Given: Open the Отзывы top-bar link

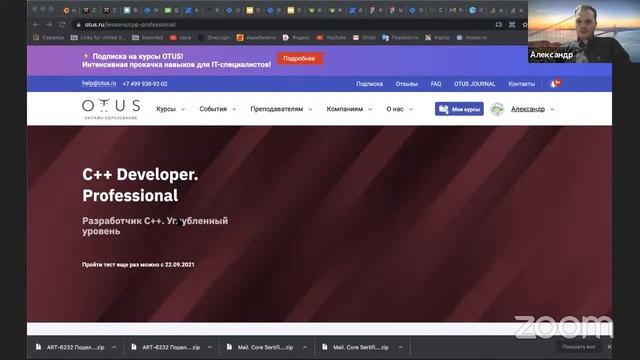Looking at the screenshot, I should tap(407, 84).
